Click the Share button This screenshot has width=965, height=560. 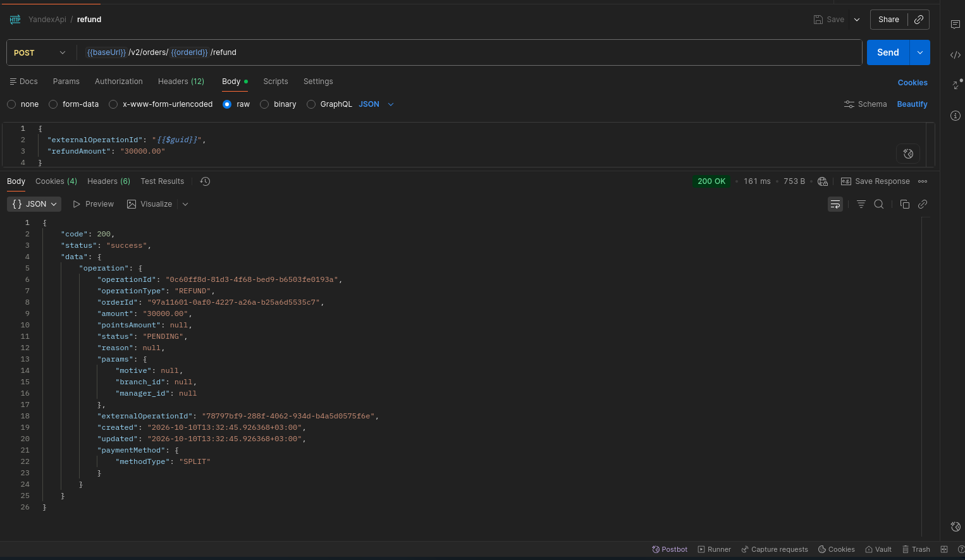click(x=888, y=20)
